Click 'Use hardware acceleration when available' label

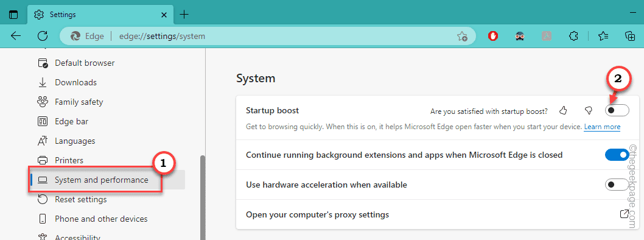point(326,185)
